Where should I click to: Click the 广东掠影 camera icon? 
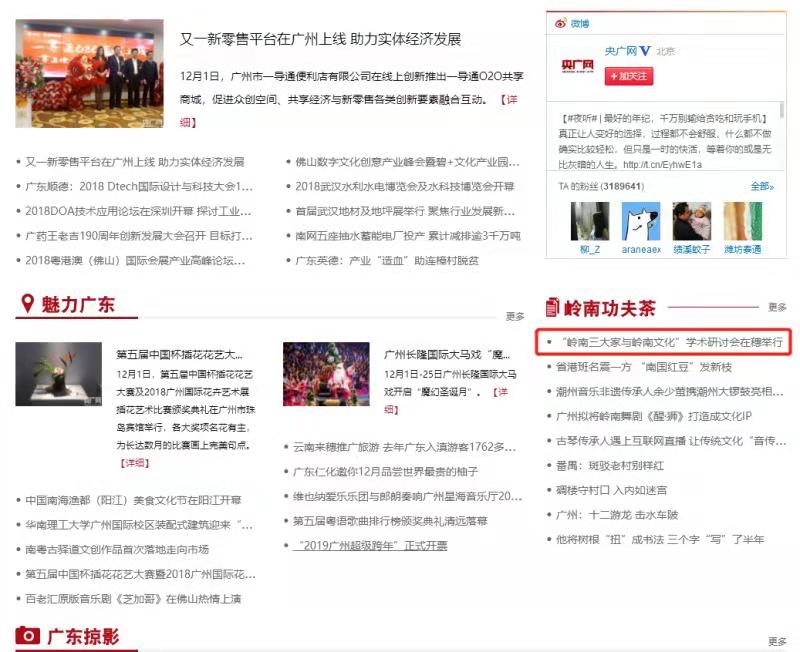[29, 636]
